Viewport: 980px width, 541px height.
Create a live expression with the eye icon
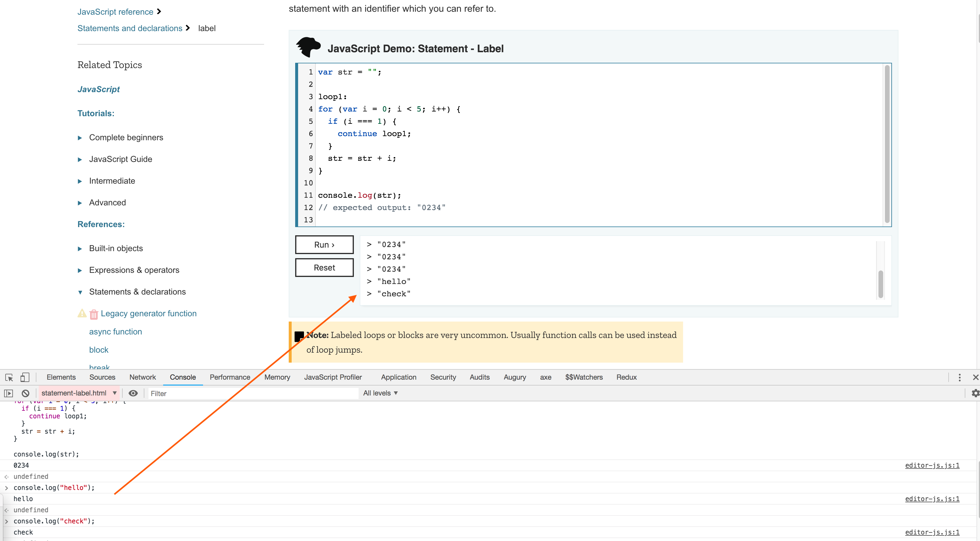coord(133,393)
